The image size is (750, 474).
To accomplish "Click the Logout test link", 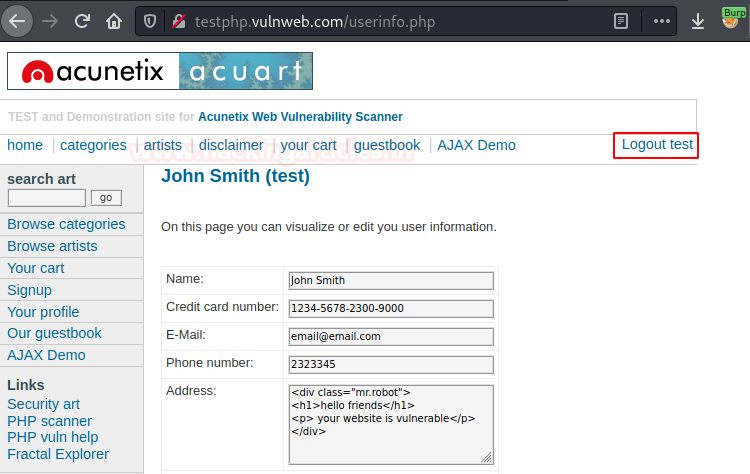I will tap(657, 144).
